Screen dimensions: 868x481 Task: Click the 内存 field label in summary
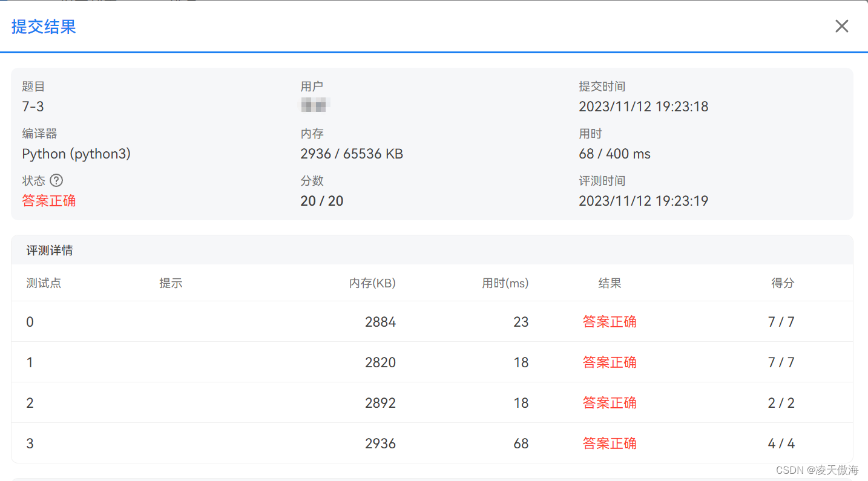tap(312, 134)
